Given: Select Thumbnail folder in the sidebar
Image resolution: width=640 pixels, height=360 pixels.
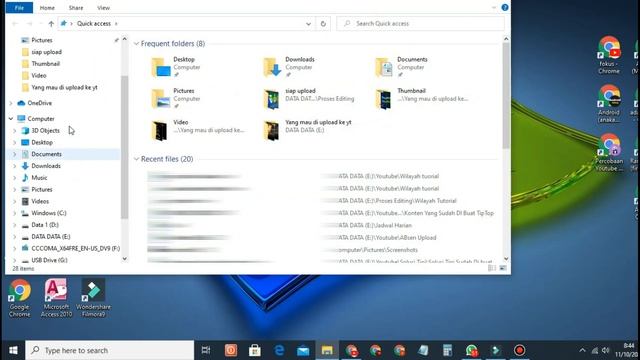Looking at the screenshot, I should click(45, 64).
